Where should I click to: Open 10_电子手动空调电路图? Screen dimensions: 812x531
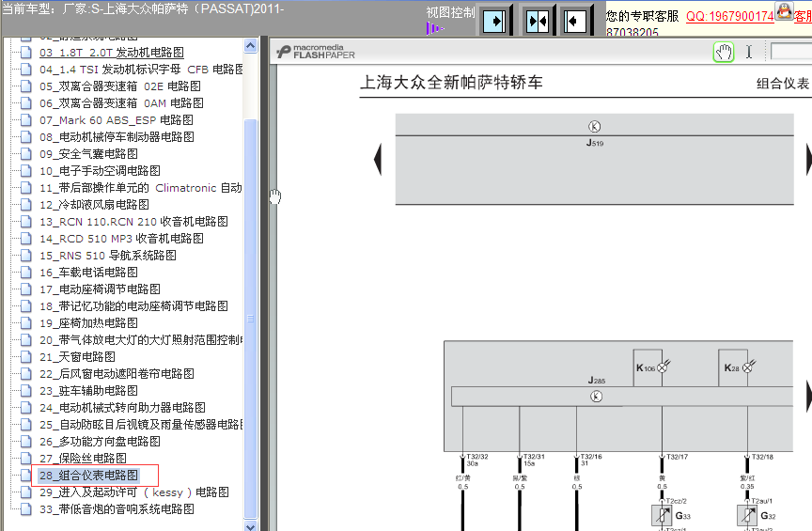tap(100, 171)
